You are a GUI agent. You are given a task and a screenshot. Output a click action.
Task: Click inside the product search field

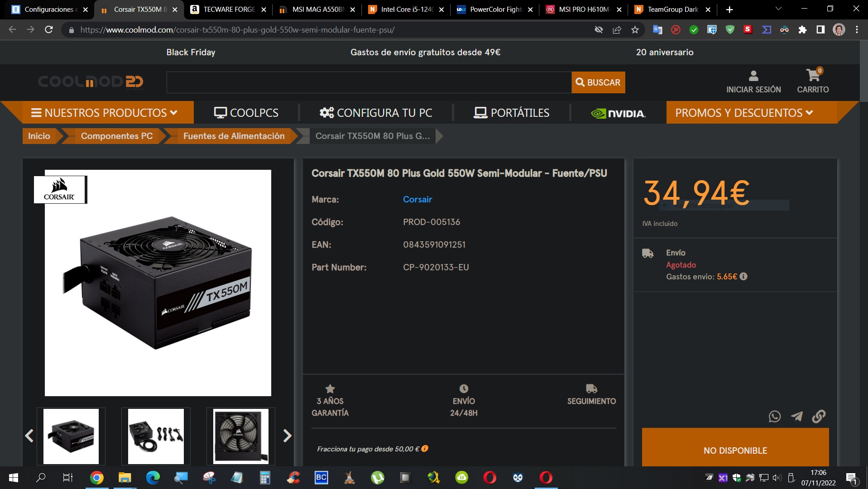369,82
